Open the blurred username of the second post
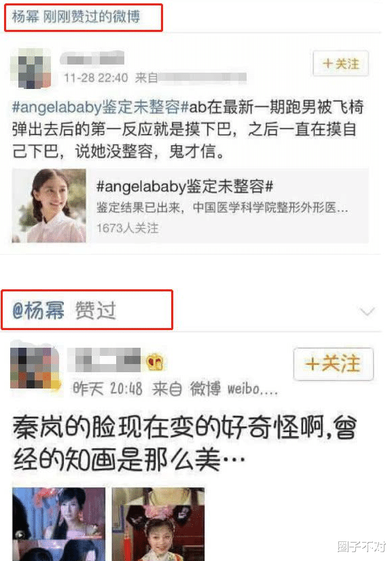Viewport: 392px width, 561px height. (x=105, y=360)
